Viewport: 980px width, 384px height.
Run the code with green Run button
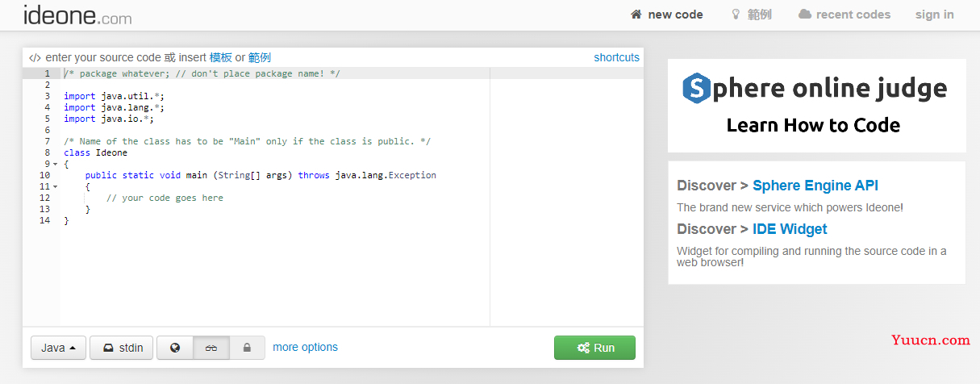(x=594, y=348)
